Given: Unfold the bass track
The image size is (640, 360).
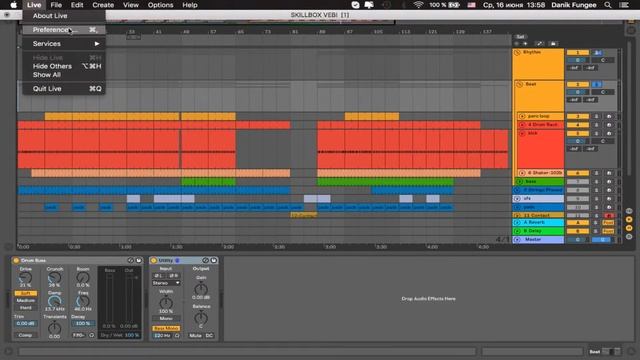Looking at the screenshot, I should click(x=520, y=182).
